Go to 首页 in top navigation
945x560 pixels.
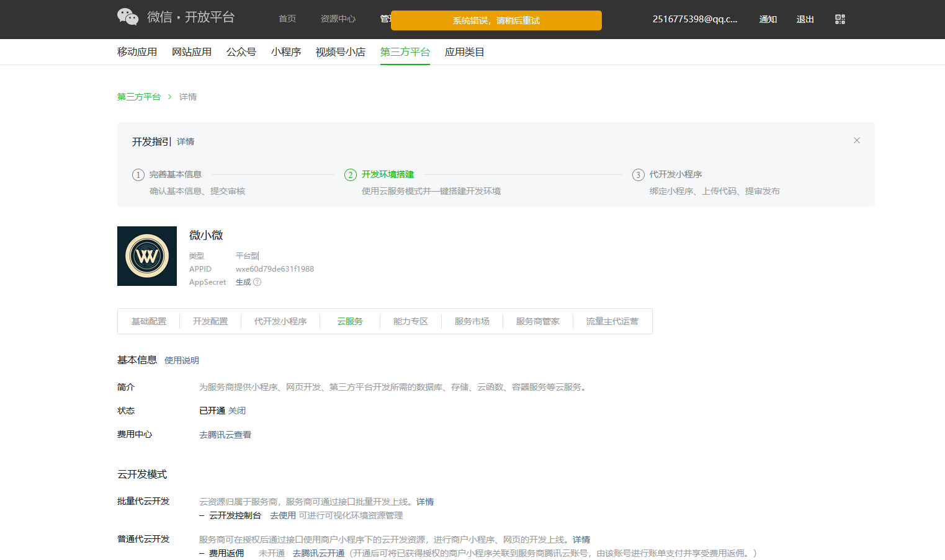click(287, 19)
